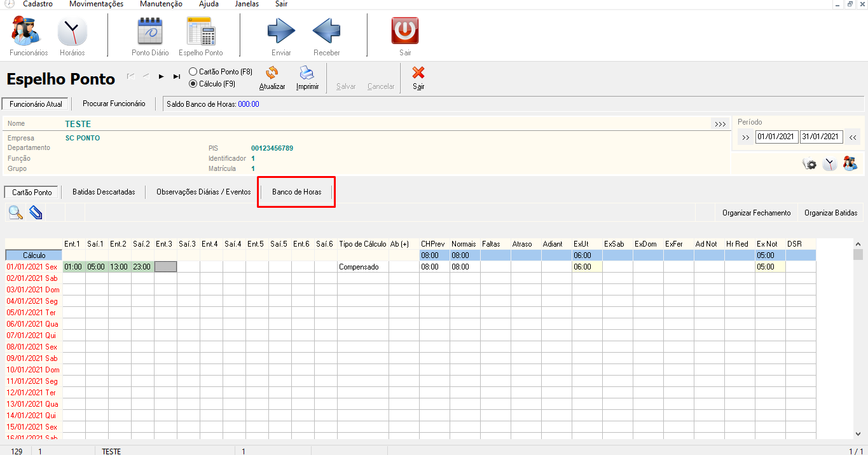Image resolution: width=868 pixels, height=455 pixels.
Task: Expand employee details with >>> button
Action: tap(720, 124)
